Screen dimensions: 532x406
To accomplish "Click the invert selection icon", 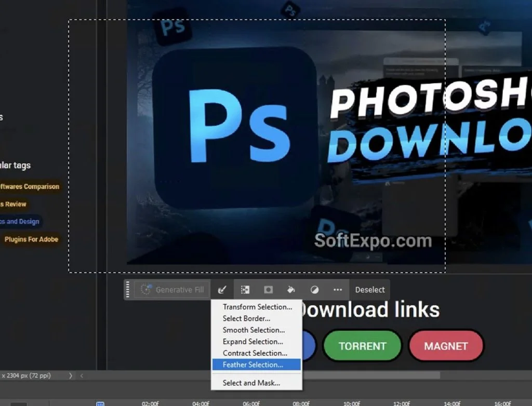I will coord(245,289).
